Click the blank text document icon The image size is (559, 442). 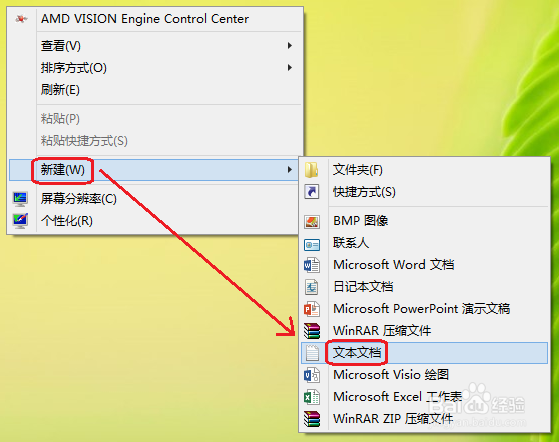click(x=312, y=353)
